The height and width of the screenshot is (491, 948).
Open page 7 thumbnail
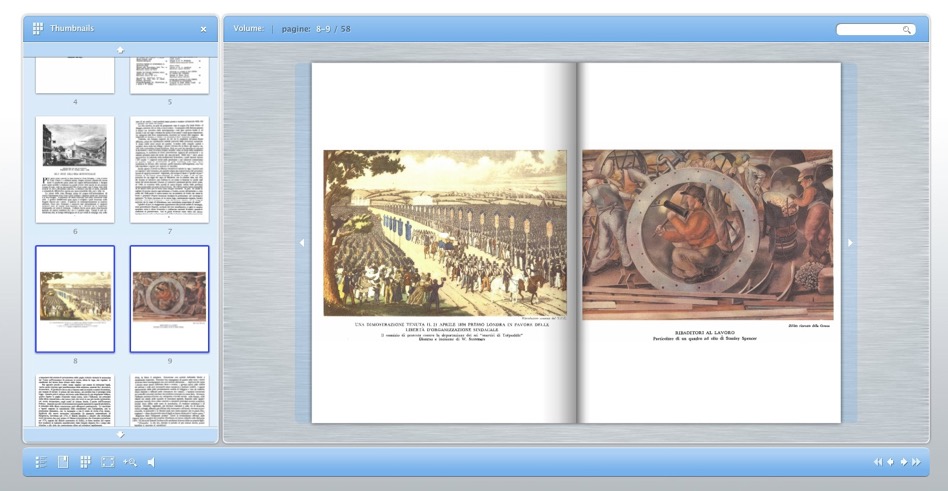coord(169,170)
